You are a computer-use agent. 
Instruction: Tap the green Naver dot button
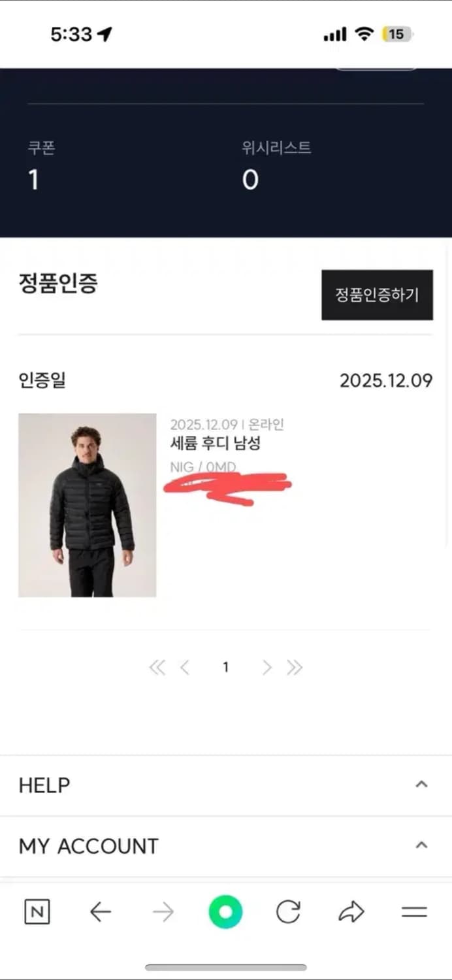point(225,913)
